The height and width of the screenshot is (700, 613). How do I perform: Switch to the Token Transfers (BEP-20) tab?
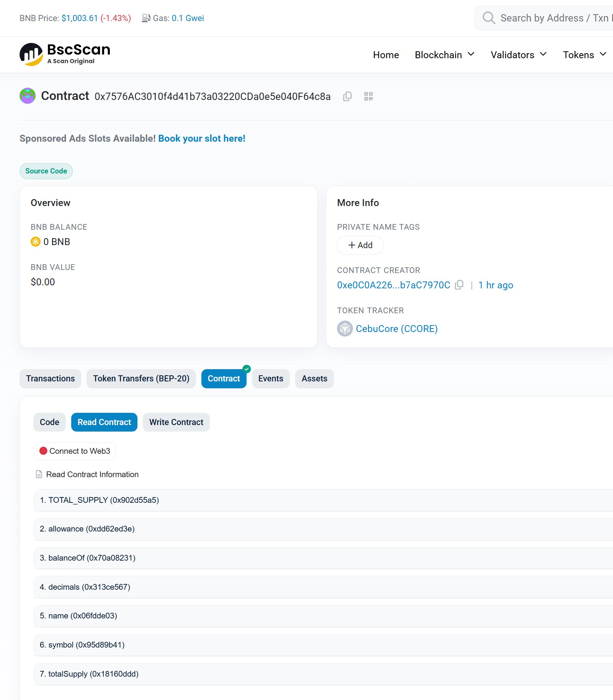[141, 379]
